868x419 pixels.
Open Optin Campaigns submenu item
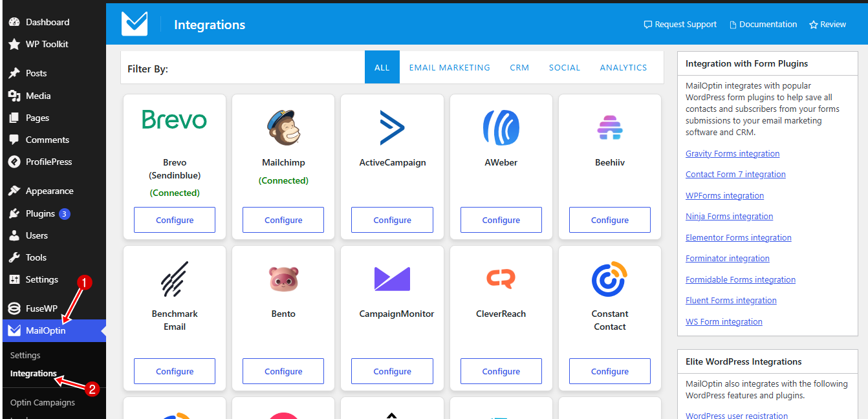click(43, 402)
